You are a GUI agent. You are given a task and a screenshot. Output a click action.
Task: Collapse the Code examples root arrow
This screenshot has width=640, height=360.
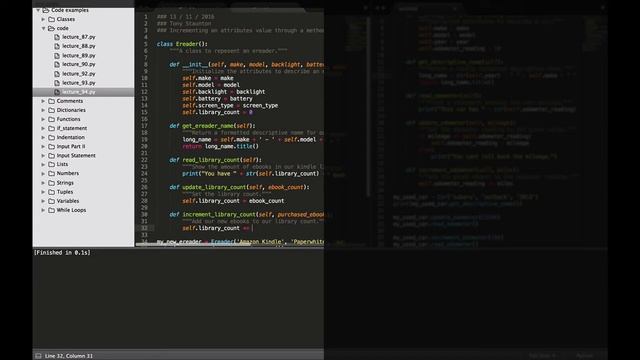(38, 10)
